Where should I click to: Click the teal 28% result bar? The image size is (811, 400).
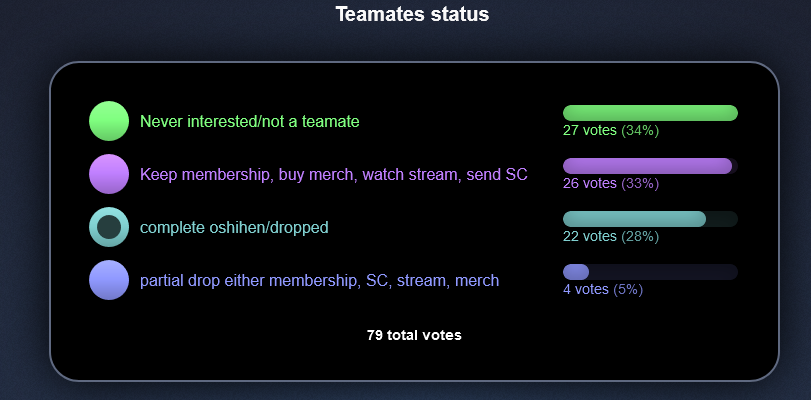pyautogui.click(x=634, y=219)
